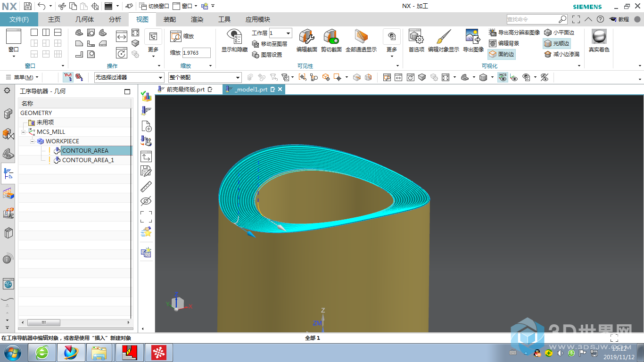
Task: Click 编辑对象显示 (Edit Object Display) brush
Action: [443, 41]
